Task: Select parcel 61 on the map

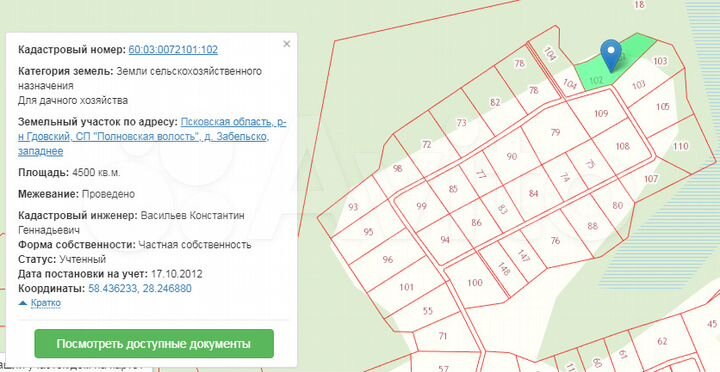Action: tap(623, 354)
